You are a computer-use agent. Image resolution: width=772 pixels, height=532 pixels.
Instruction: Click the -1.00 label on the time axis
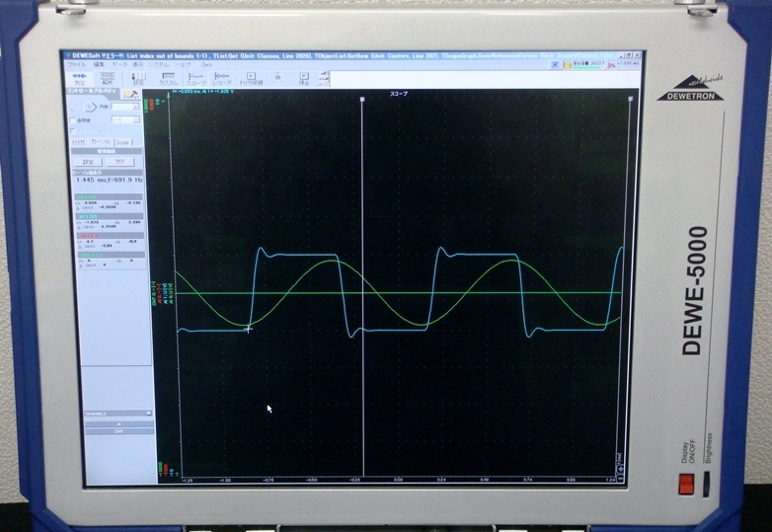225,480
